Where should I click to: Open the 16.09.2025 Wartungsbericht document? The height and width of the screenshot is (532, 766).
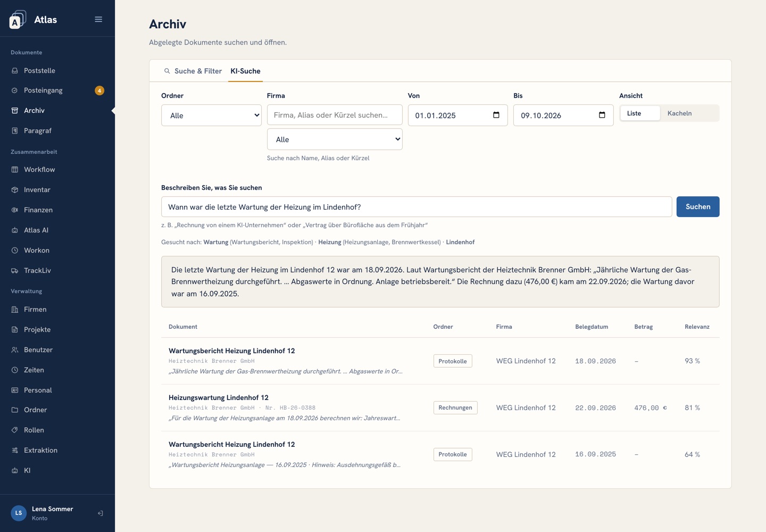click(x=440, y=455)
